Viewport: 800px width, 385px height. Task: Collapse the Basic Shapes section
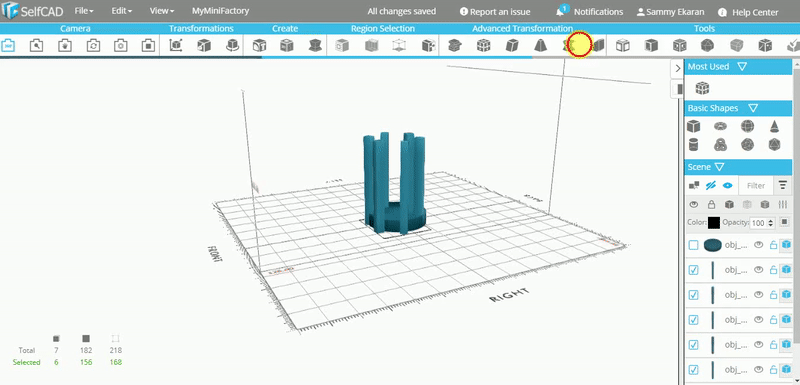click(x=753, y=109)
